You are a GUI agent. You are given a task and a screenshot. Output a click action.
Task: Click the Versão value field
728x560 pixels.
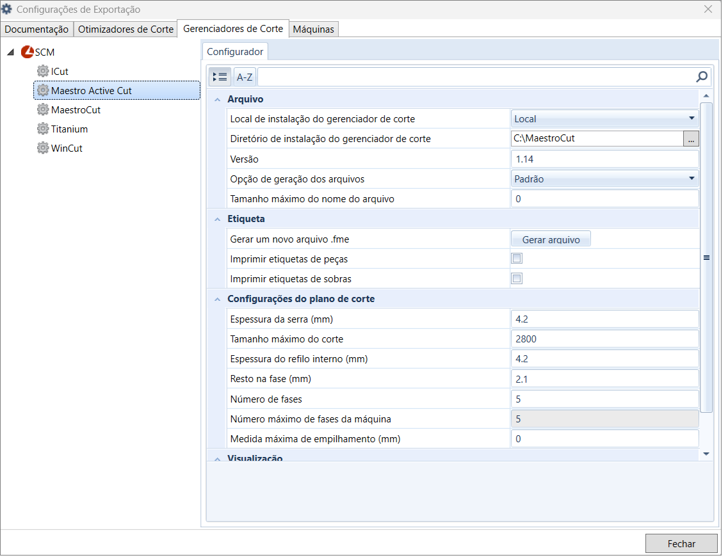click(604, 159)
